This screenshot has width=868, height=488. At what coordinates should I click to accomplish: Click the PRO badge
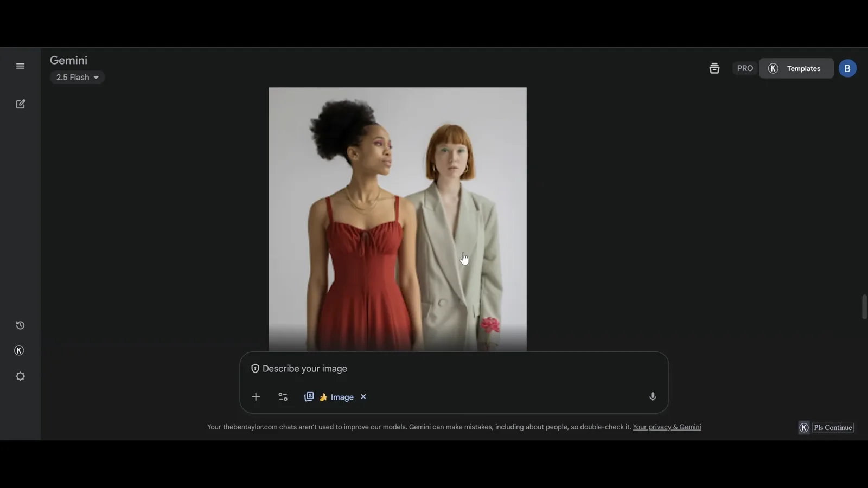click(x=745, y=68)
